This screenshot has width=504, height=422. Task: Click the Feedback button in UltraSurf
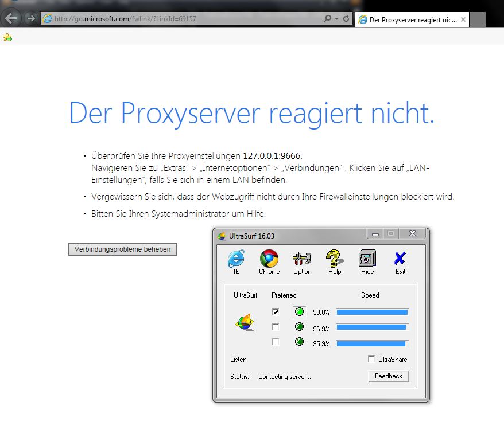(x=388, y=376)
